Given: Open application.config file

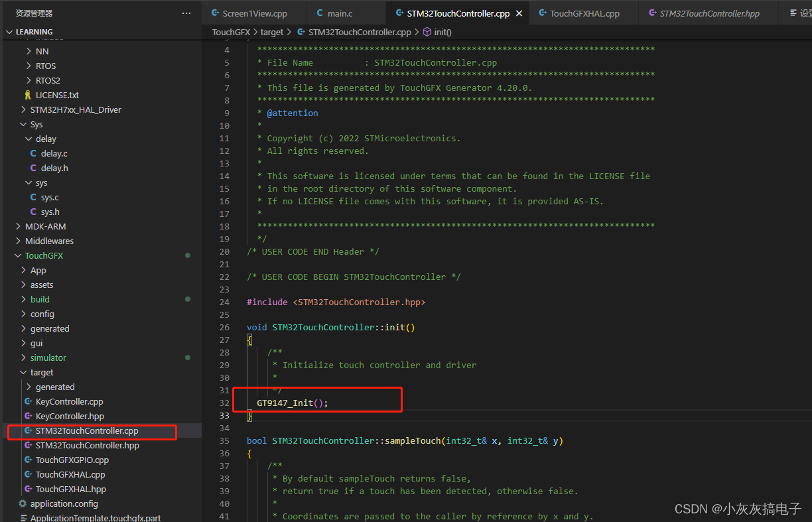Looking at the screenshot, I should pos(64,503).
